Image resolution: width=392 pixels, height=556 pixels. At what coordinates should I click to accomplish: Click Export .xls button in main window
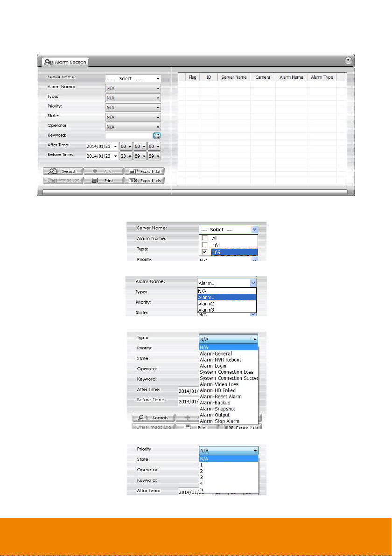point(144,181)
